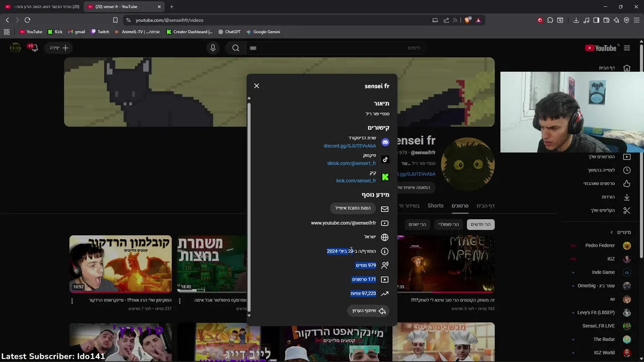Search with voice microphone icon
Viewport: 644px width, 362px height.
[213, 48]
